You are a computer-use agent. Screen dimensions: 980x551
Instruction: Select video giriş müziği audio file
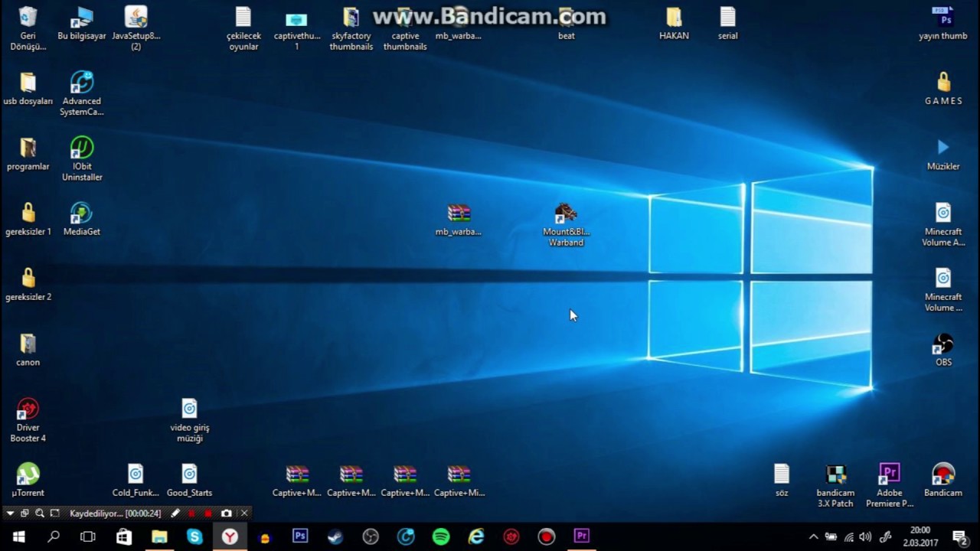[190, 420]
